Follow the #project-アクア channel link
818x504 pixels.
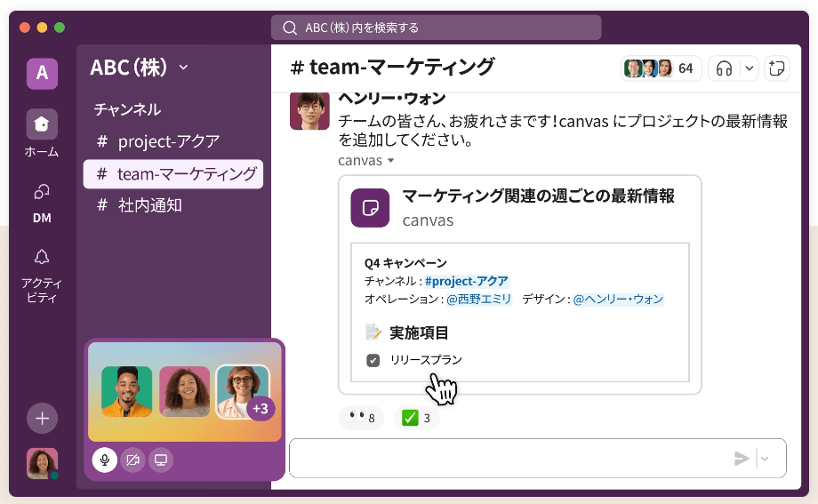(x=467, y=281)
